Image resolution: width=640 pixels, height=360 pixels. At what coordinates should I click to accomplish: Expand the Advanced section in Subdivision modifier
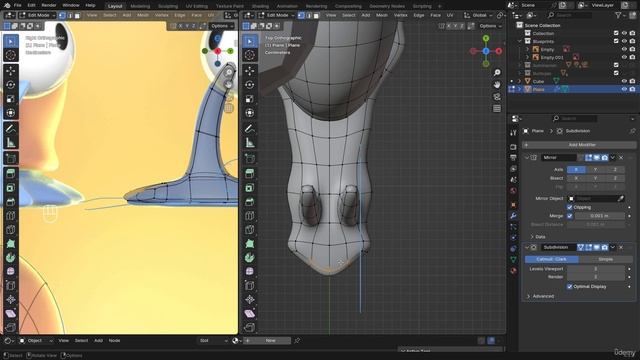[541, 296]
